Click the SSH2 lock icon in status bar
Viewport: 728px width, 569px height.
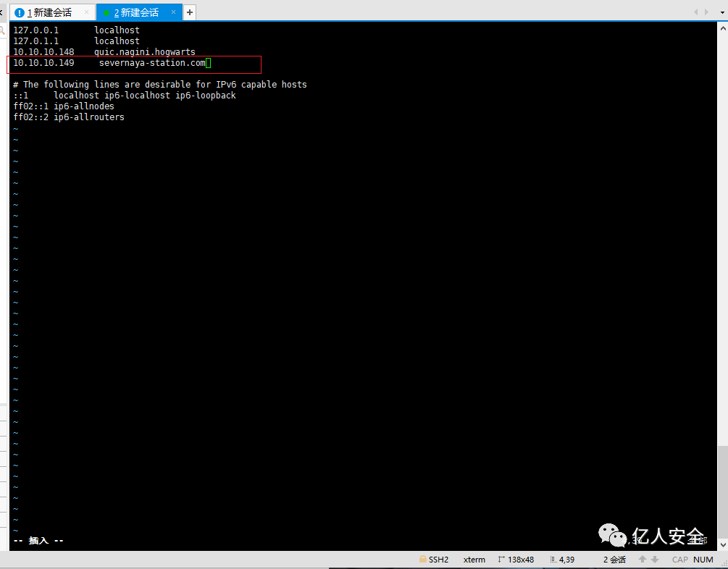(423, 560)
